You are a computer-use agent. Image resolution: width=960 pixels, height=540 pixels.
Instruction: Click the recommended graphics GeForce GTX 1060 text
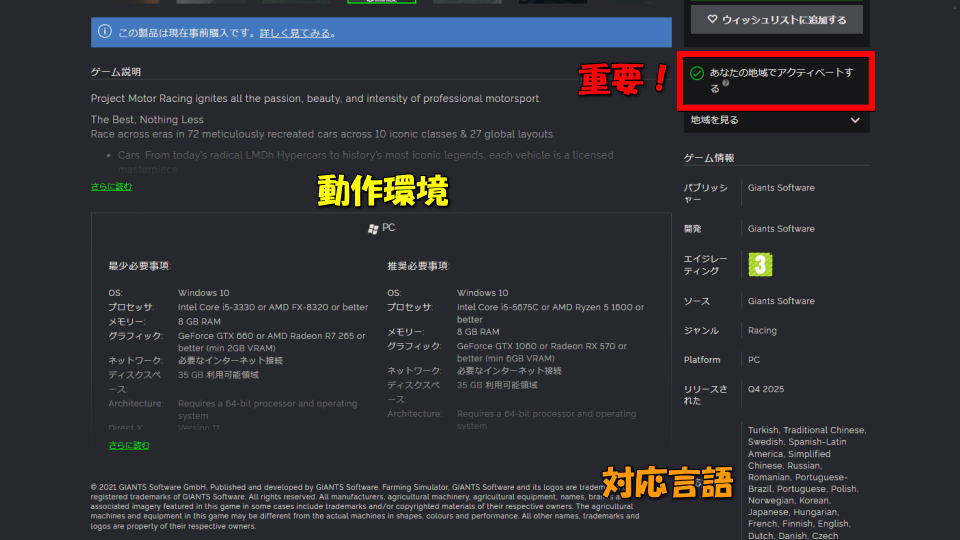(541, 352)
